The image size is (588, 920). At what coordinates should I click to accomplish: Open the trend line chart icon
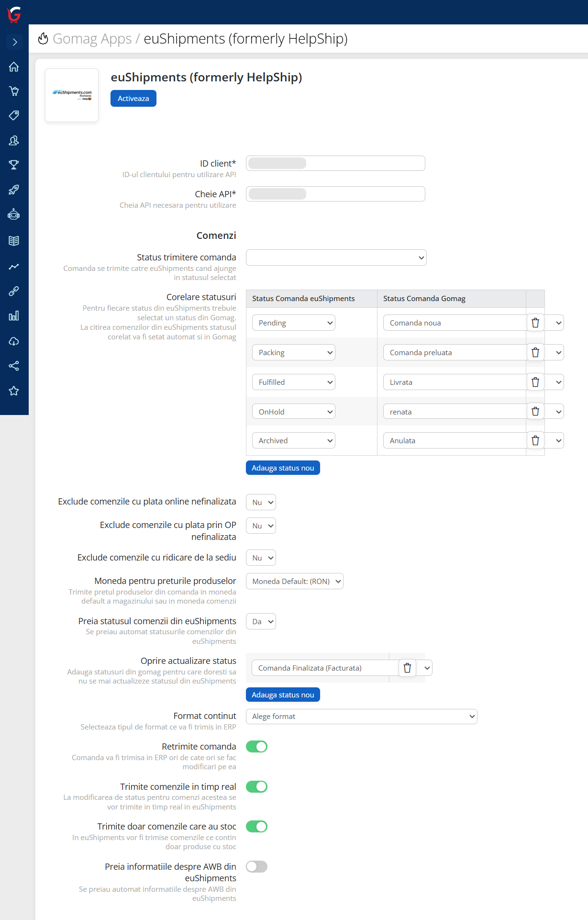click(x=14, y=267)
